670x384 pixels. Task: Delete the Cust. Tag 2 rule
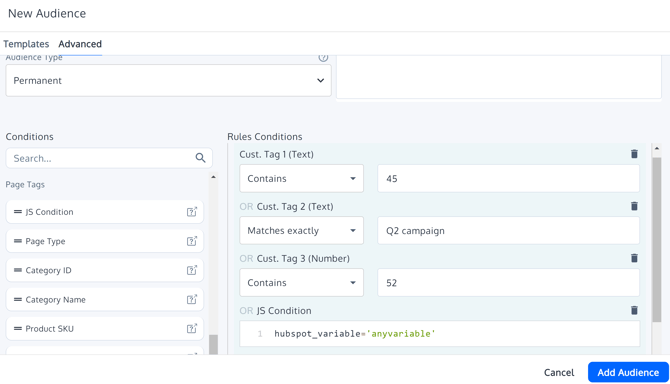(634, 206)
